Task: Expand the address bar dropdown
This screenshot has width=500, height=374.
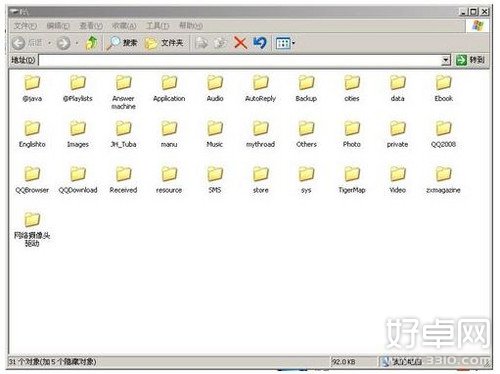Action: pyautogui.click(x=446, y=60)
